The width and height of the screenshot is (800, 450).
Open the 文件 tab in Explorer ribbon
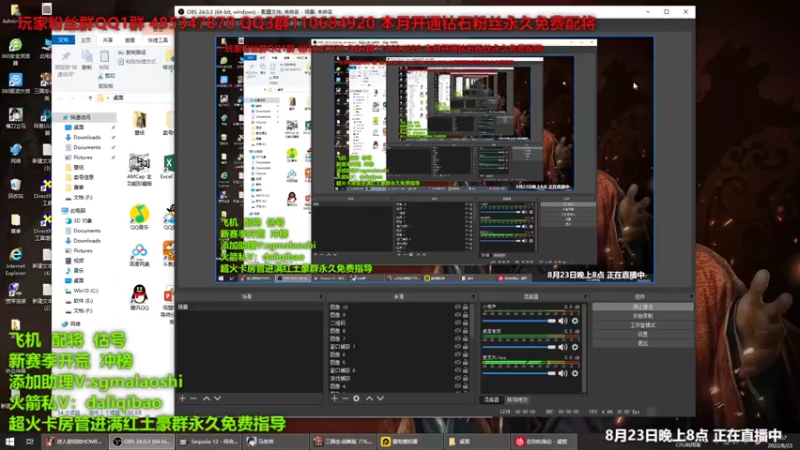(64, 40)
